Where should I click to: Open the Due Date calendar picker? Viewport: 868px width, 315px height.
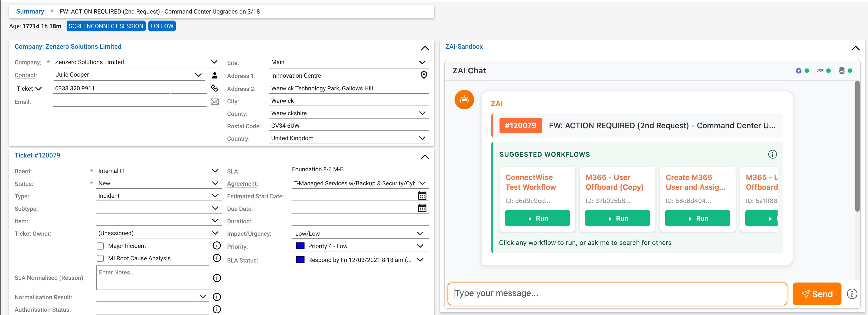pyautogui.click(x=422, y=208)
